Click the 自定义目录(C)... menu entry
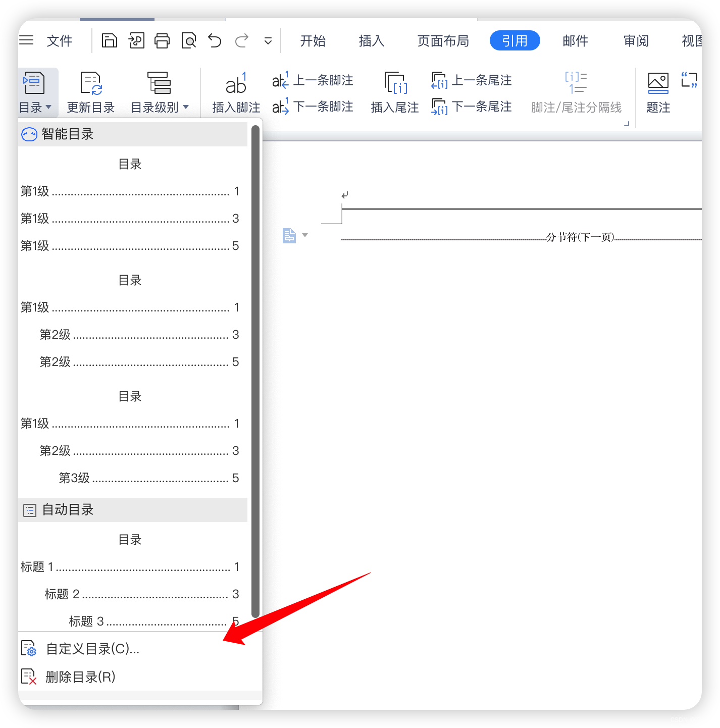The height and width of the screenshot is (728, 720). 92,649
